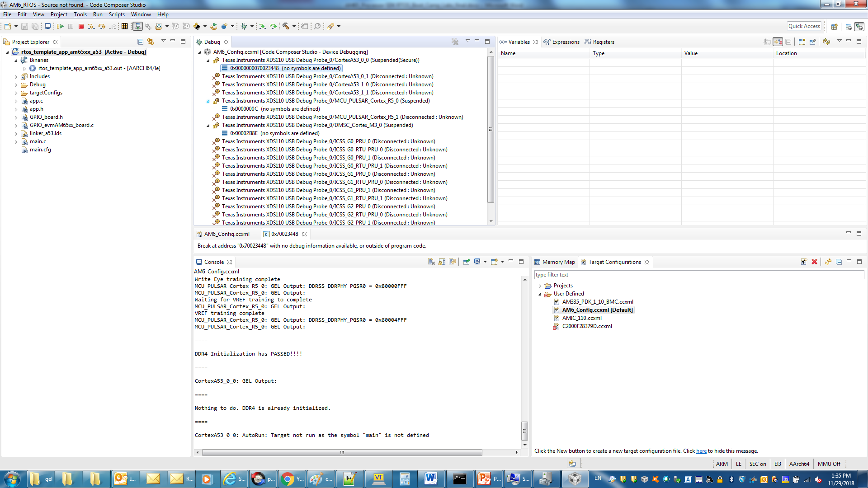This screenshot has height=488, width=868.
Task: Toggle Word Wrap in Console toolbar
Action: (452, 262)
